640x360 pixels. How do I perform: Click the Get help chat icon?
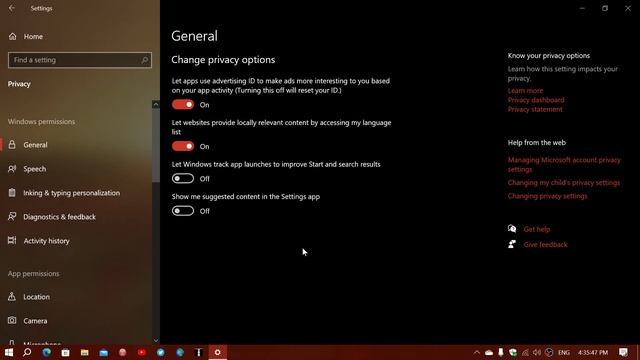click(512, 229)
